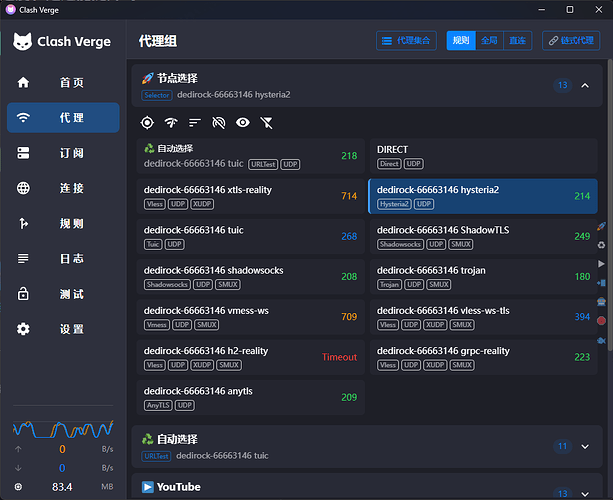This screenshot has height=500, width=613.
Task: Locate the current node with target icon
Action: point(147,123)
